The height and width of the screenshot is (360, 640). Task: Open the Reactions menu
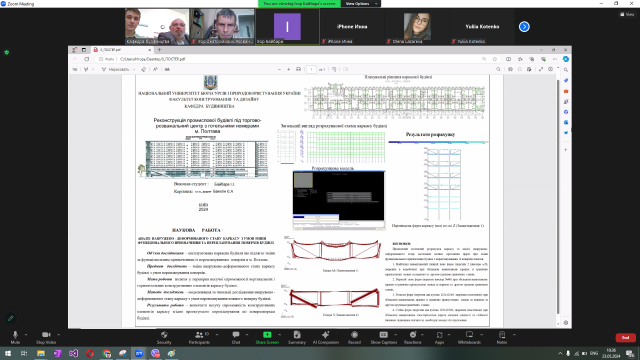(413, 337)
